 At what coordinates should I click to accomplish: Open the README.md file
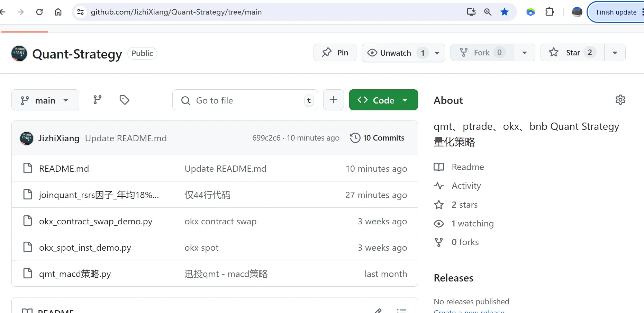point(64,169)
